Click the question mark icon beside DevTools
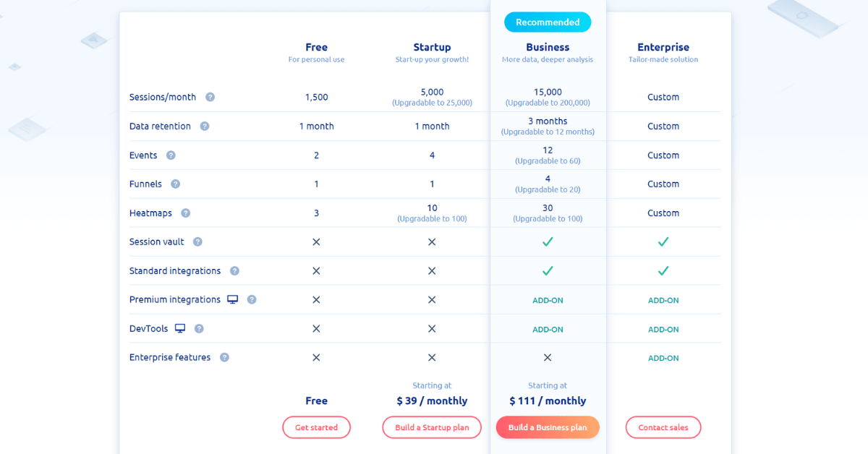The height and width of the screenshot is (454, 868). [x=199, y=329]
